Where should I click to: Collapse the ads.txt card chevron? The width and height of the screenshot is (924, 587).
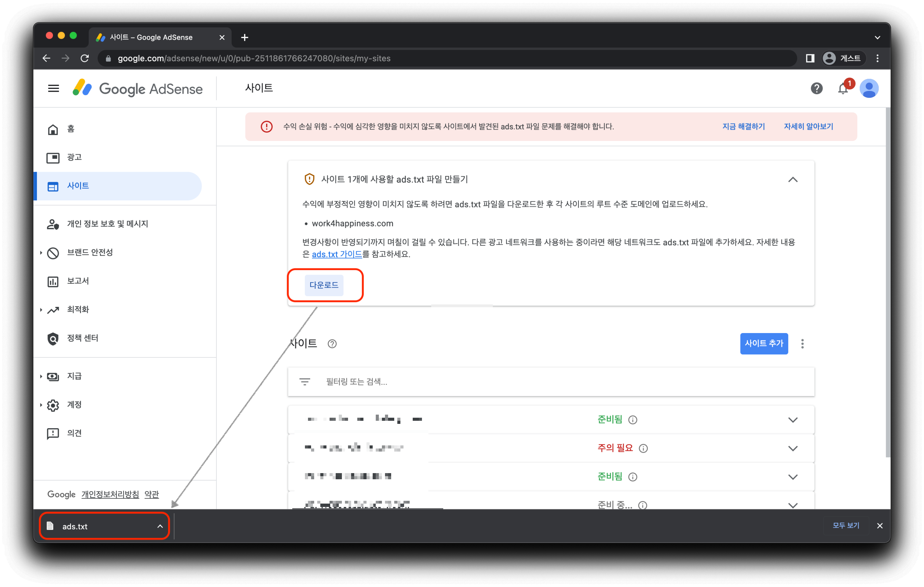(792, 179)
